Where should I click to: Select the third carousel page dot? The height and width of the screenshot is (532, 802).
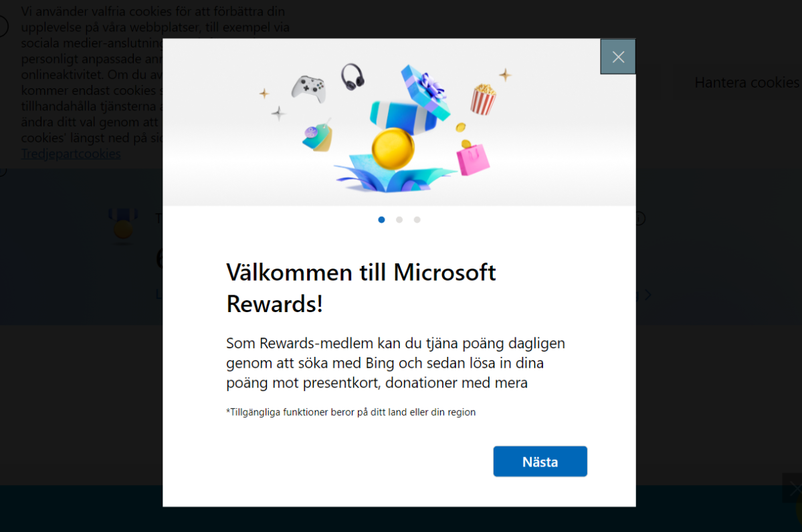point(417,220)
